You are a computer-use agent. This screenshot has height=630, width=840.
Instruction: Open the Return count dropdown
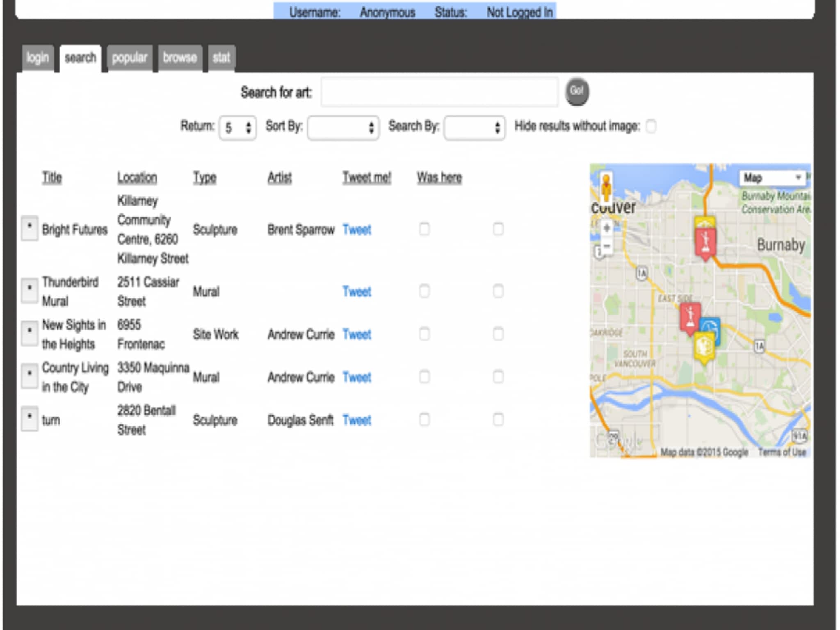pyautogui.click(x=238, y=128)
